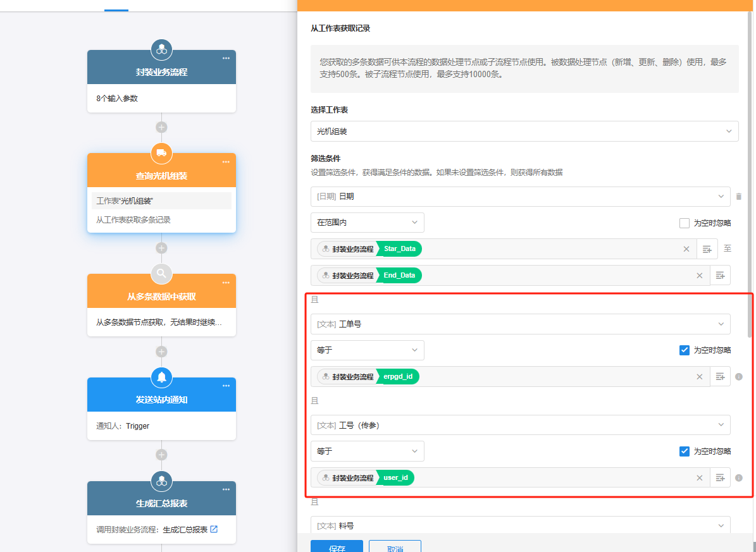The width and height of the screenshot is (756, 552).
Task: Uncheck 为空时忽略 for 工单号 condition
Action: [x=684, y=350]
